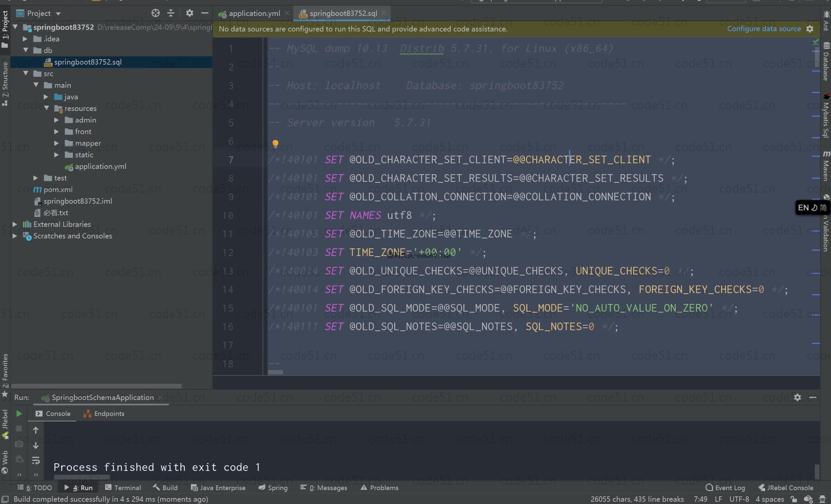The width and height of the screenshot is (831, 504).
Task: Toggle soft-wrap in Run console
Action: (x=36, y=461)
